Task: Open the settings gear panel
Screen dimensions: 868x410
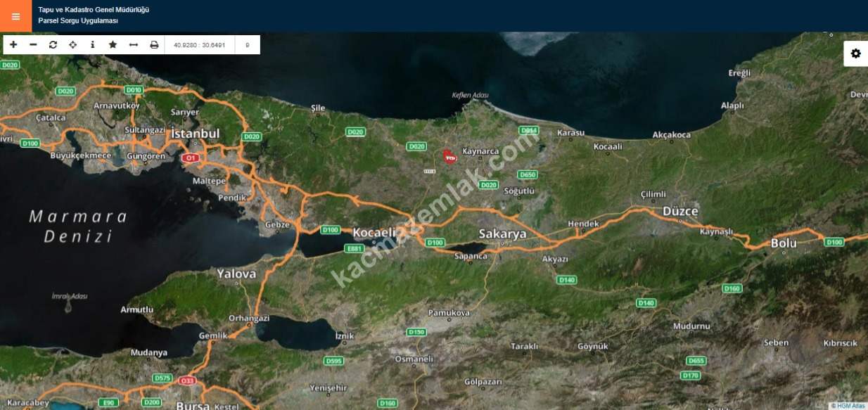Action: [855, 53]
